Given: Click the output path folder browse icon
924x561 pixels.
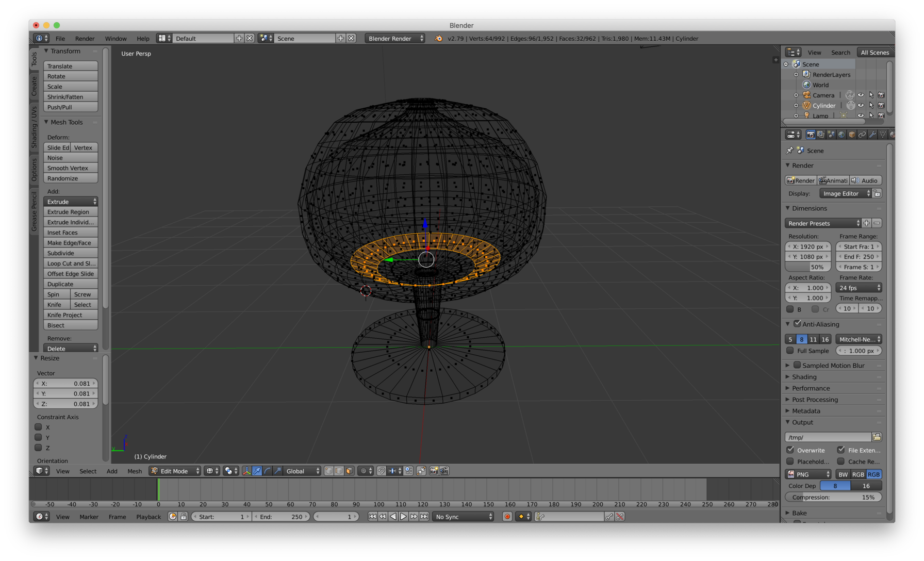Looking at the screenshot, I should click(877, 437).
